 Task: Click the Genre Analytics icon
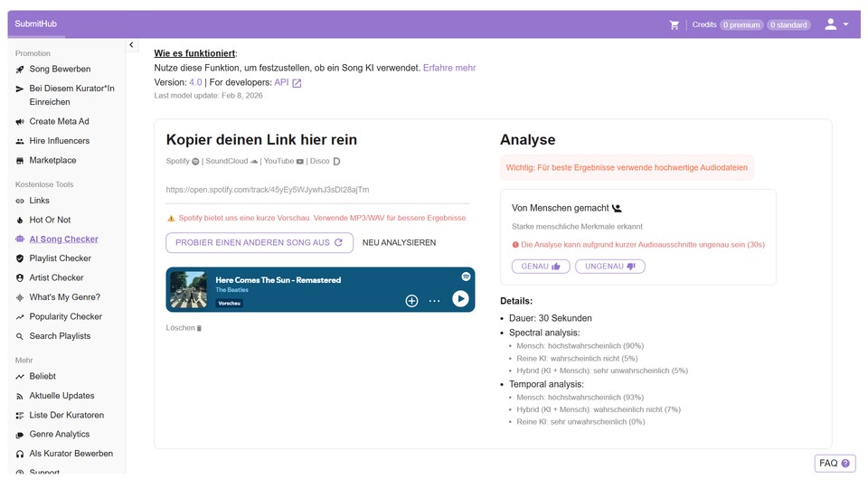pos(20,435)
